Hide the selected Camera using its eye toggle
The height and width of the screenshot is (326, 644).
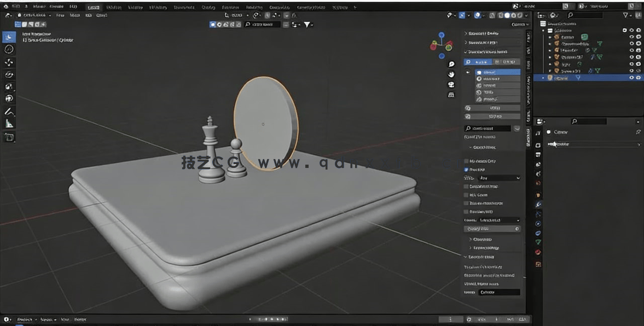tap(631, 77)
